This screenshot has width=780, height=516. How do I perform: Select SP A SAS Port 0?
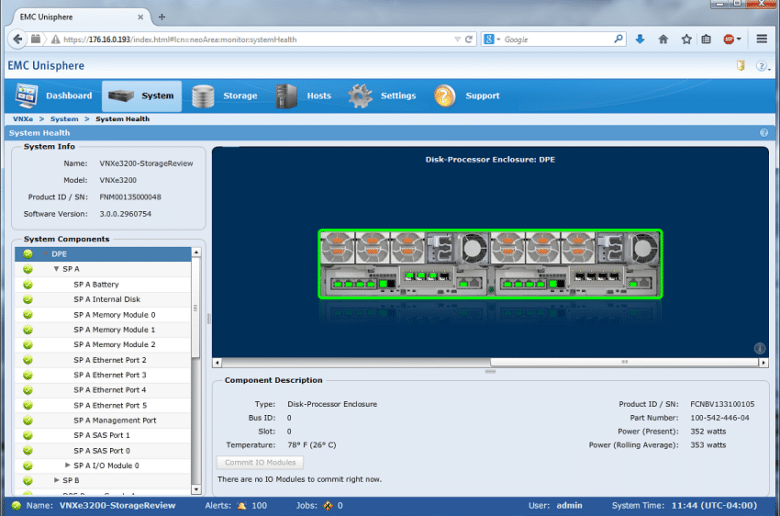(103, 450)
